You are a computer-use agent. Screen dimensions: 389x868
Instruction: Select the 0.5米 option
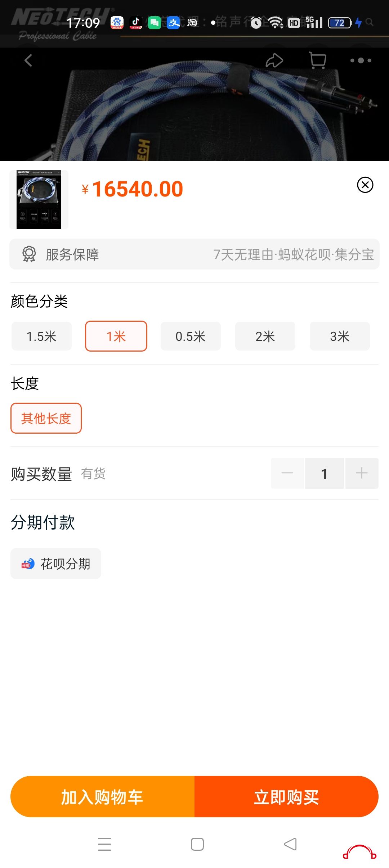tap(191, 336)
